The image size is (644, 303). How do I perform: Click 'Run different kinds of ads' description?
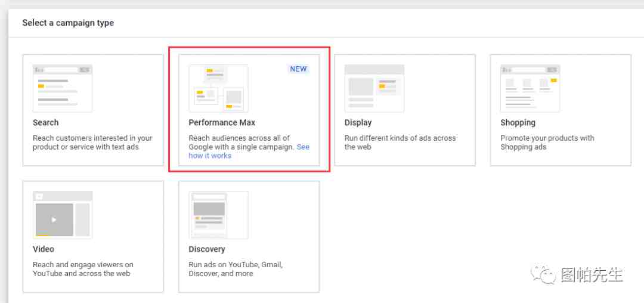[x=400, y=143]
